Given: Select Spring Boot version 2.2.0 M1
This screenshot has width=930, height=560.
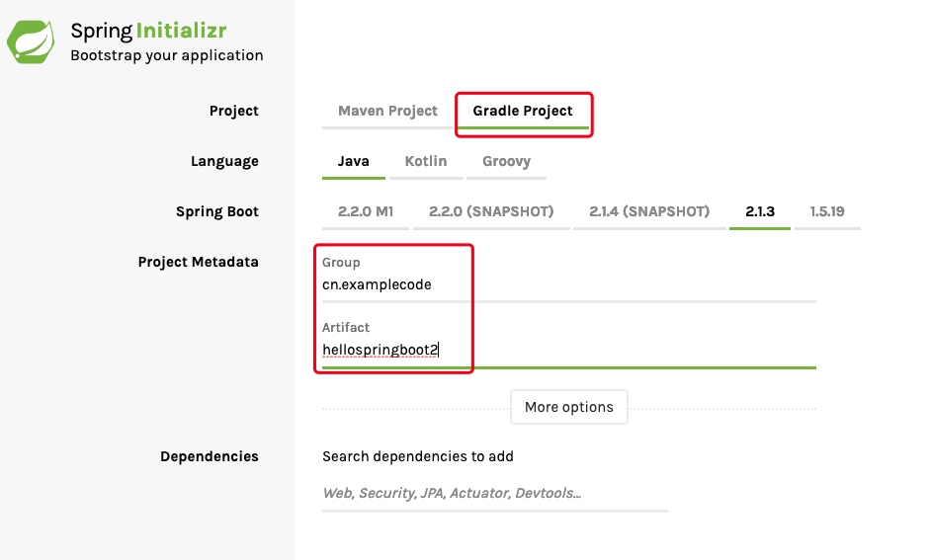Looking at the screenshot, I should coord(366,211).
